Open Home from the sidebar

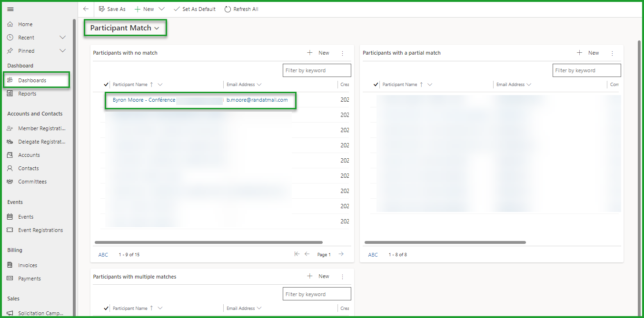pos(25,24)
